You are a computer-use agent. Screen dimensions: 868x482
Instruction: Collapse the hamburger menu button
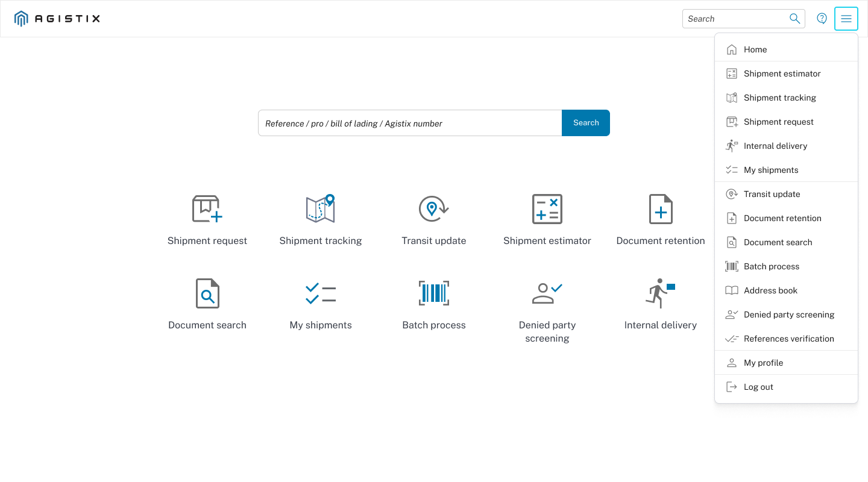click(846, 19)
